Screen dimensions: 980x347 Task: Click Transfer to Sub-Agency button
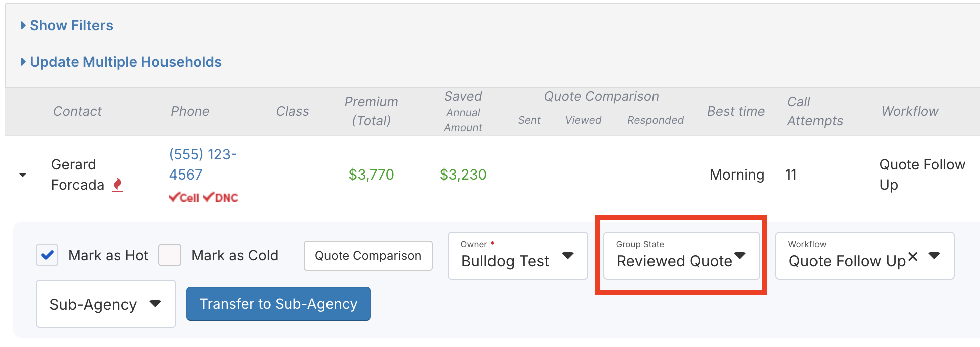[x=278, y=304]
